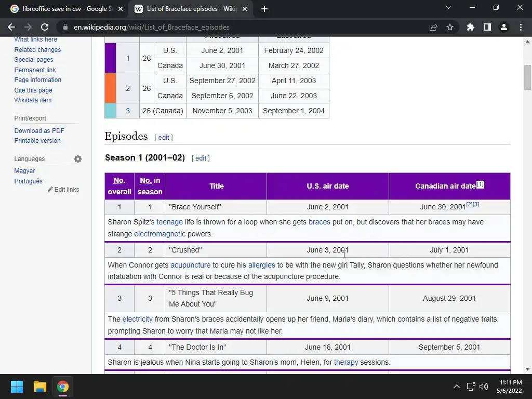Click Edit links pencil in Languages
This screenshot has width=532, height=399.
tap(63, 189)
